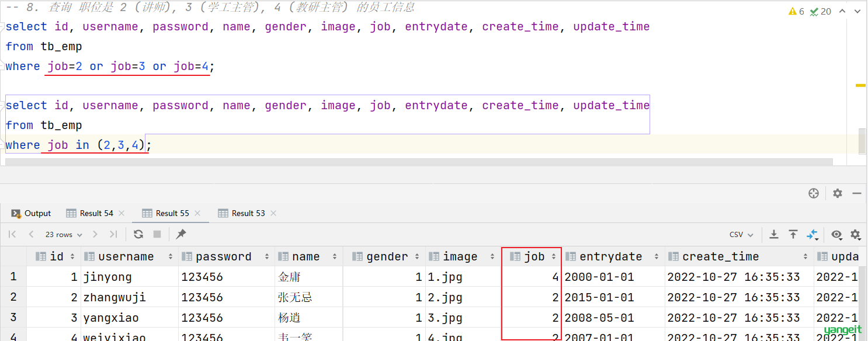Reload the query result data
The image size is (868, 341).
click(138, 234)
